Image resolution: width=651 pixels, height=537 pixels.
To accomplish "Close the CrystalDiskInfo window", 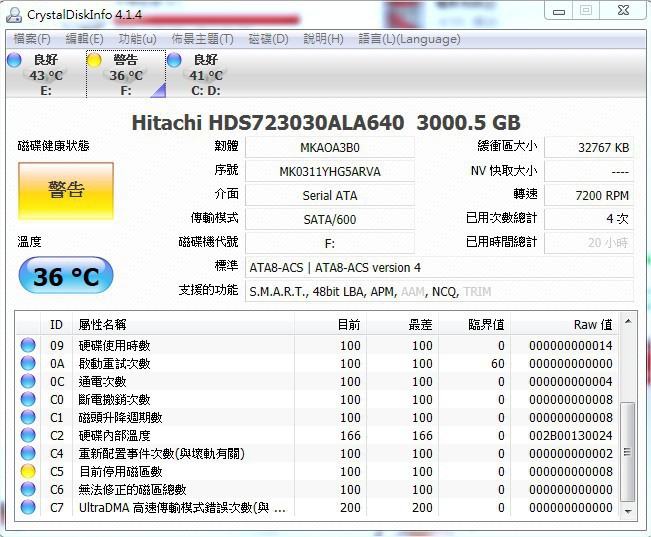I will pyautogui.click(x=623, y=11).
